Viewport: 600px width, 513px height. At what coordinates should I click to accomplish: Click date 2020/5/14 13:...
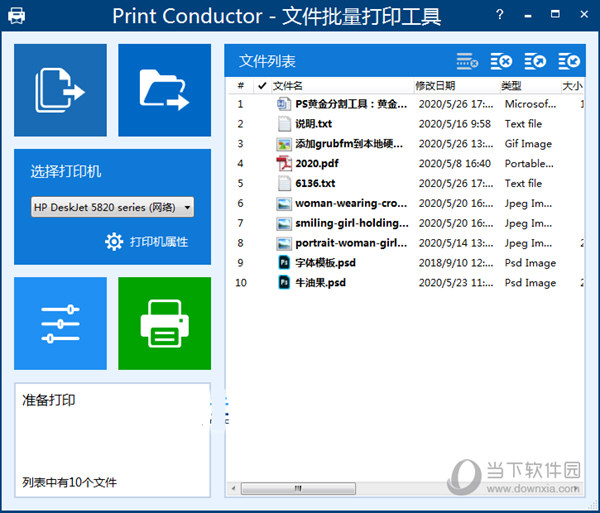coord(456,243)
